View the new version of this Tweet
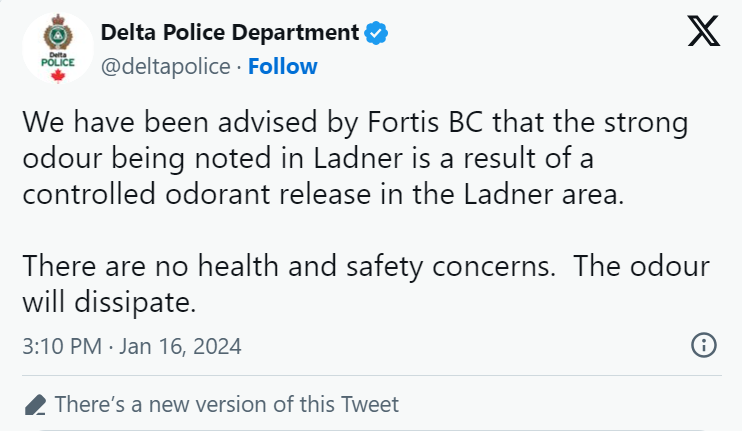Viewport: 742px width, 431px height. point(227,405)
